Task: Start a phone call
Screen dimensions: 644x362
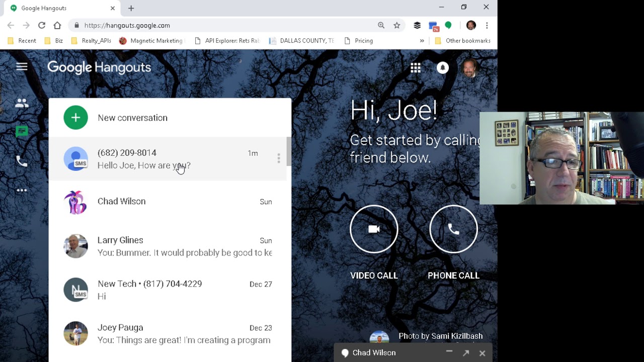Action: 453,229
